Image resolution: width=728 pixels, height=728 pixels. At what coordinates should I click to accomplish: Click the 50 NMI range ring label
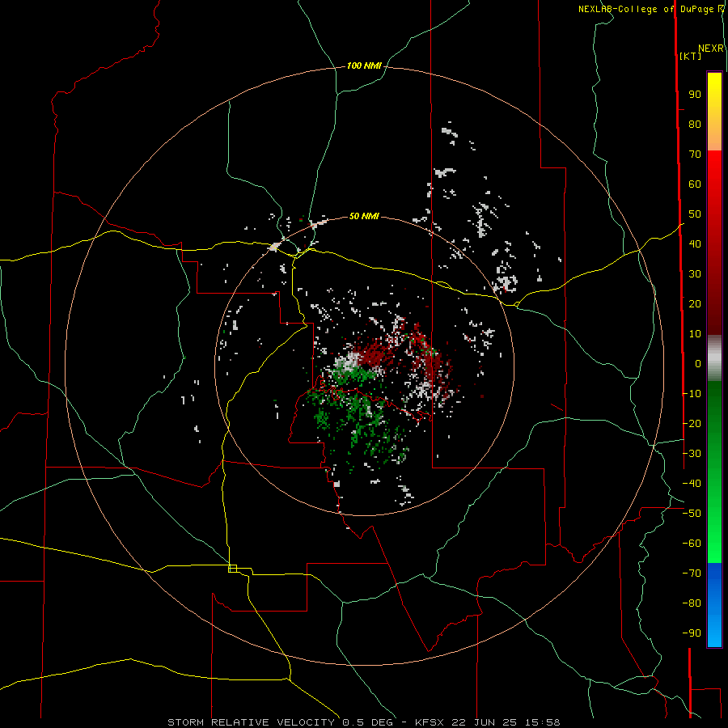[x=364, y=216]
